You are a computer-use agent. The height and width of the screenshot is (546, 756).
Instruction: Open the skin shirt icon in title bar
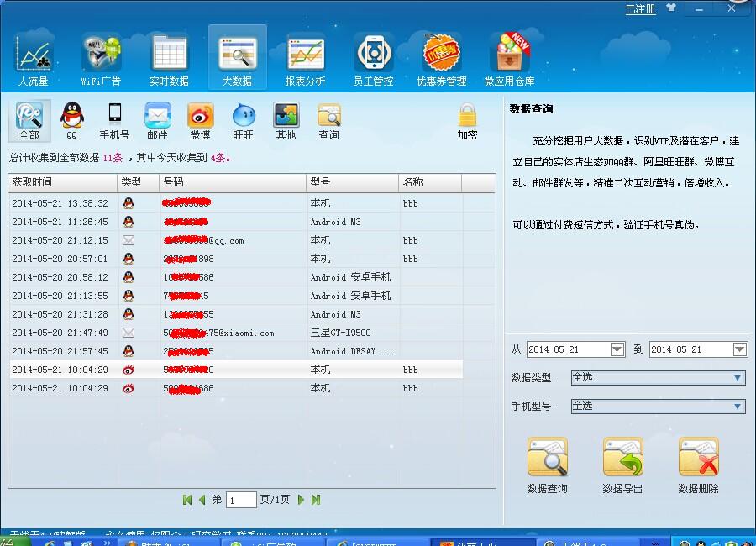[x=670, y=8]
